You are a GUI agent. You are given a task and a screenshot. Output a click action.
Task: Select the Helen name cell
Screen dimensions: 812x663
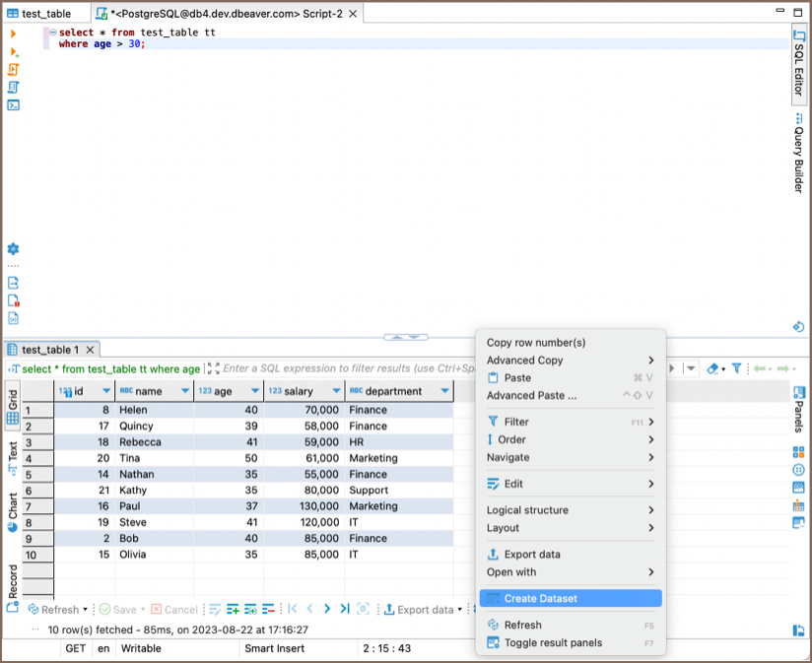[x=133, y=410]
